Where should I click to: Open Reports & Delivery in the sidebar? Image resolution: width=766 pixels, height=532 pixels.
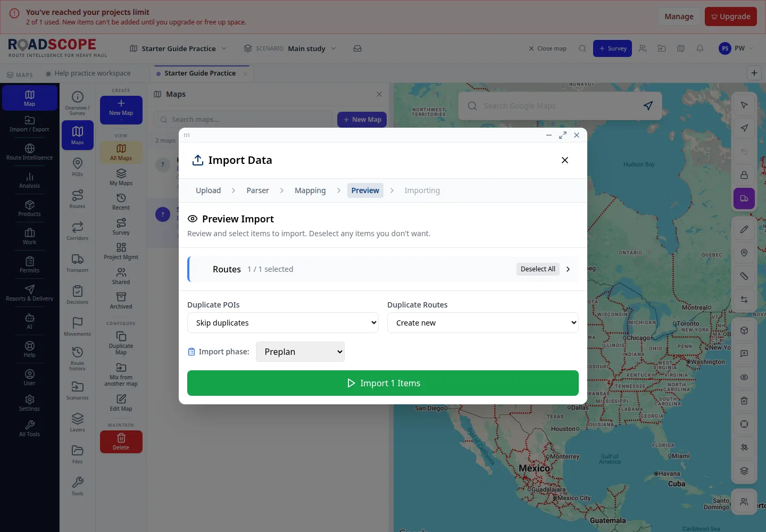[29, 293]
